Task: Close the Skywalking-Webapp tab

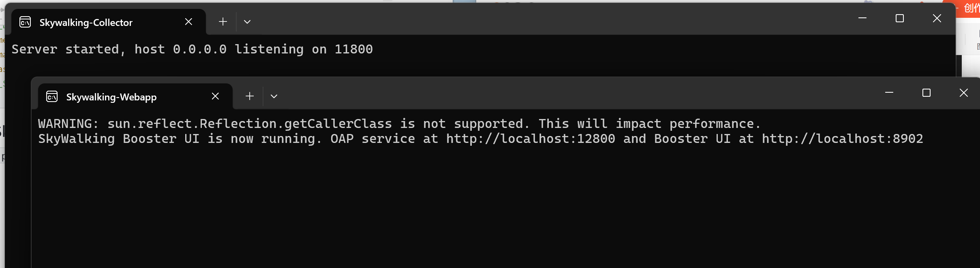Action: [x=215, y=96]
